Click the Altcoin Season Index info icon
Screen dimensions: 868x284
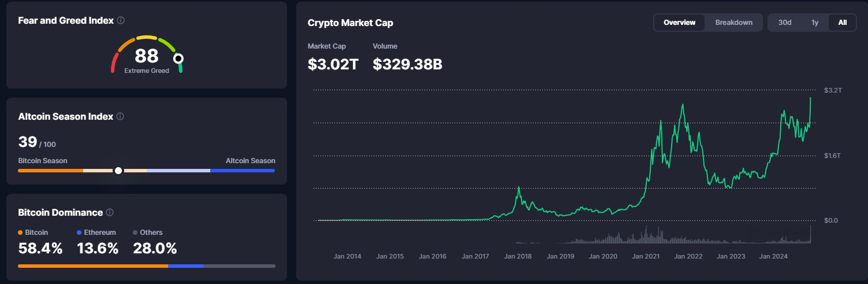pos(120,116)
